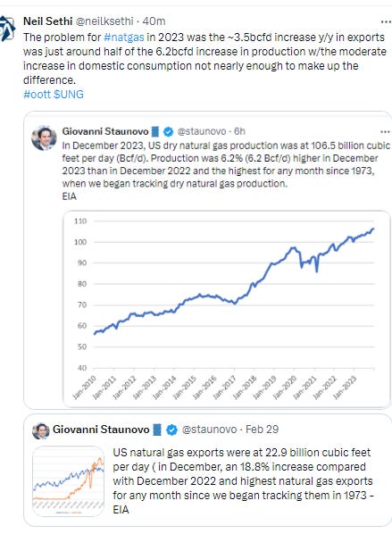
Task: Open the natural gas exports chart thumbnail
Action: (x=68, y=481)
